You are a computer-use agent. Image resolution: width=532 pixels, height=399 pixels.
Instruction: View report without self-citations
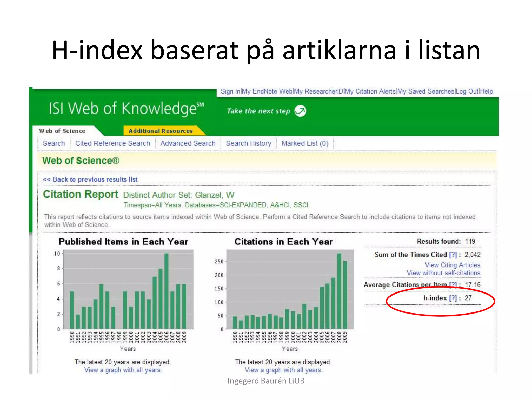(x=443, y=273)
